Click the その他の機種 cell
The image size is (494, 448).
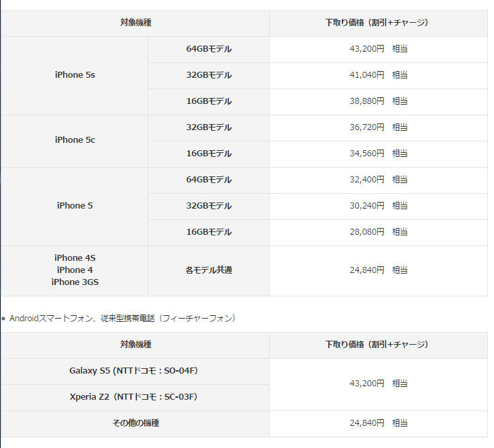pyautogui.click(x=134, y=423)
